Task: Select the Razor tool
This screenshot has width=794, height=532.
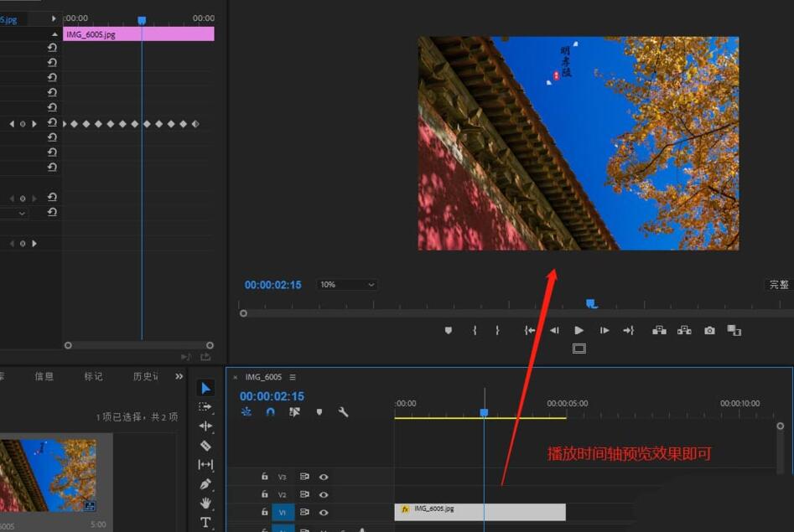Action: click(x=205, y=446)
